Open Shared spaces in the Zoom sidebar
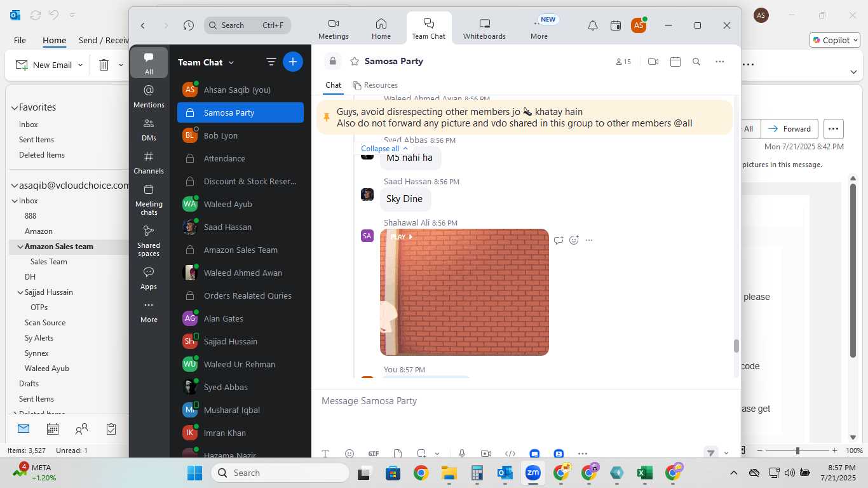Image resolution: width=868 pixels, height=488 pixels. 149,241
